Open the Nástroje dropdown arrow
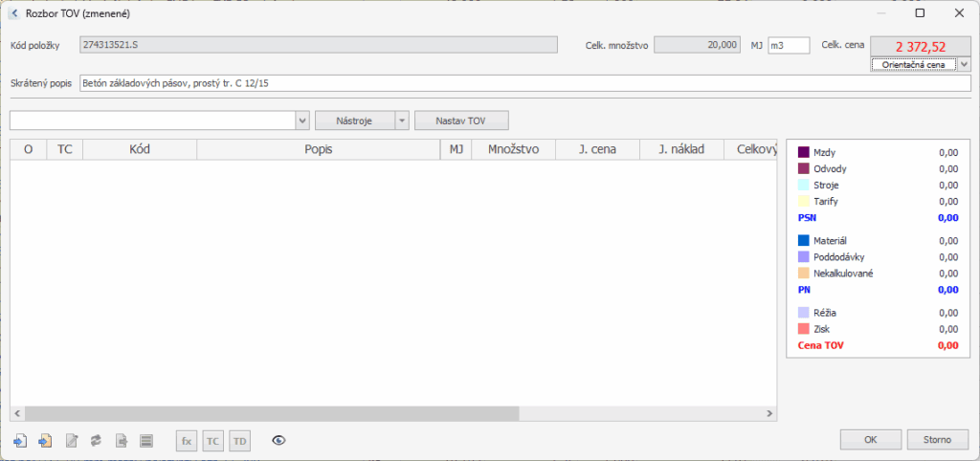Screen dimensions: 980x461 coord(402,121)
